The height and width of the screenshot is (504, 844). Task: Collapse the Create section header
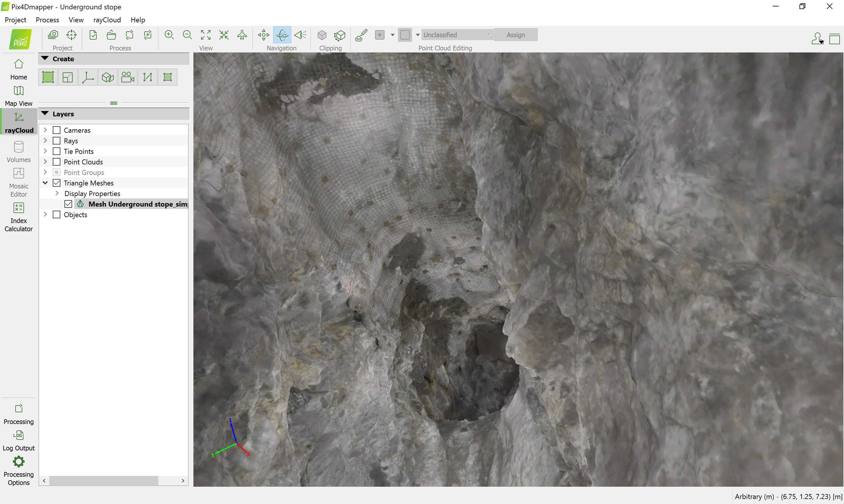(x=45, y=58)
